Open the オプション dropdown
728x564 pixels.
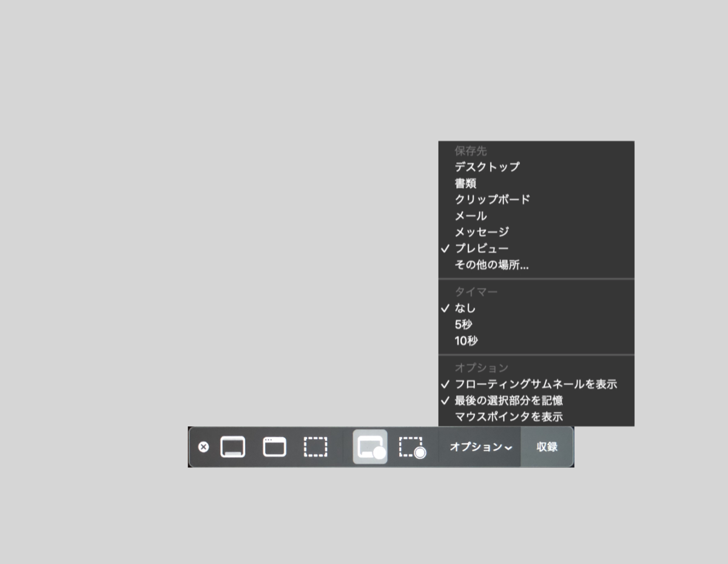tap(479, 447)
